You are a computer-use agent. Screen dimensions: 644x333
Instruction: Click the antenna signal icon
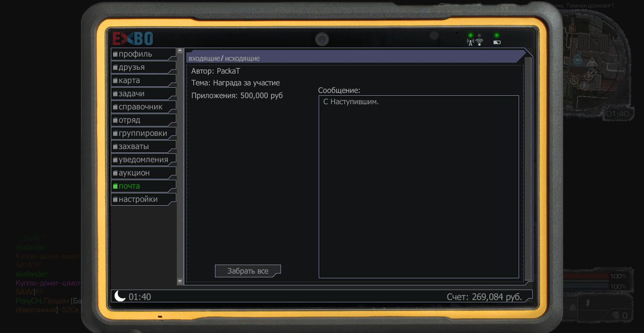[x=470, y=42]
